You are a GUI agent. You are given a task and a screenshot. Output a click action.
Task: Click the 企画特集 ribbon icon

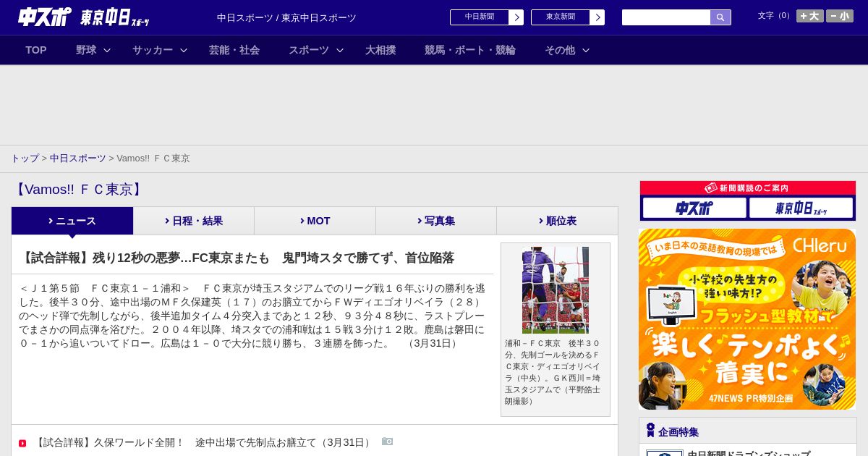[x=650, y=431]
